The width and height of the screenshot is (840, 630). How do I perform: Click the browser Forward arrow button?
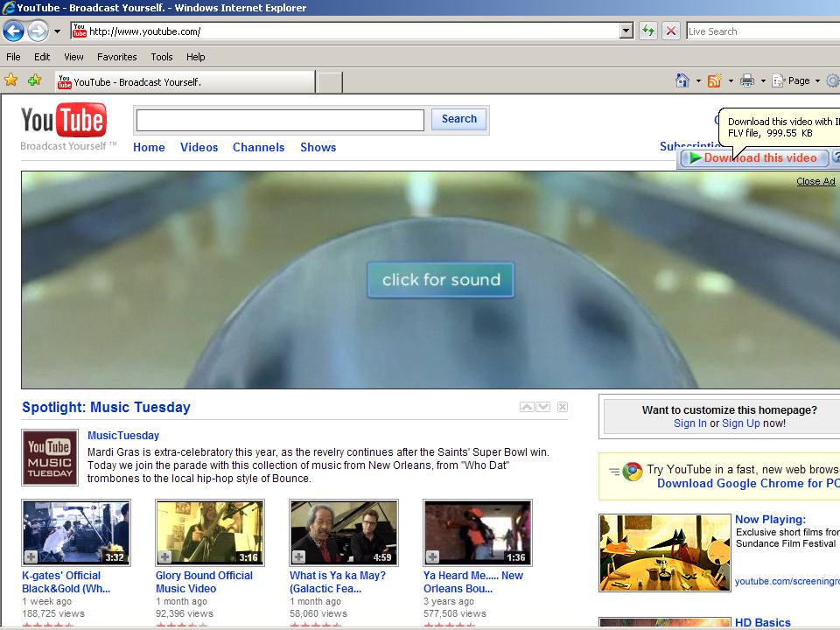pyautogui.click(x=38, y=31)
